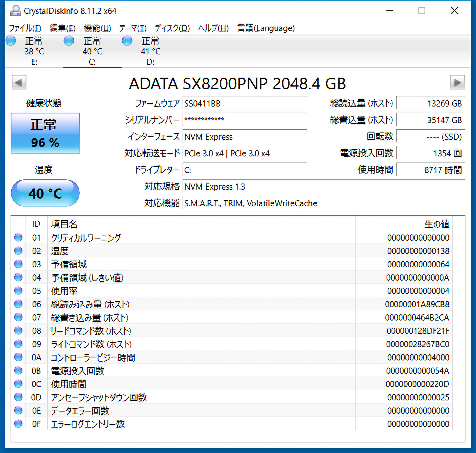Switch to the C: 40 °C drive tab

[92, 51]
